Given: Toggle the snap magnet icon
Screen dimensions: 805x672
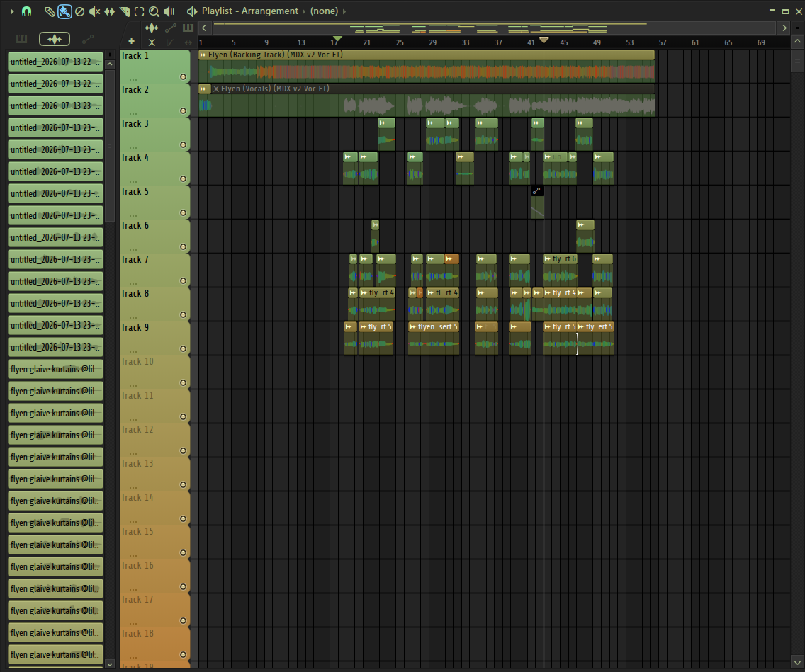Looking at the screenshot, I should [x=26, y=11].
